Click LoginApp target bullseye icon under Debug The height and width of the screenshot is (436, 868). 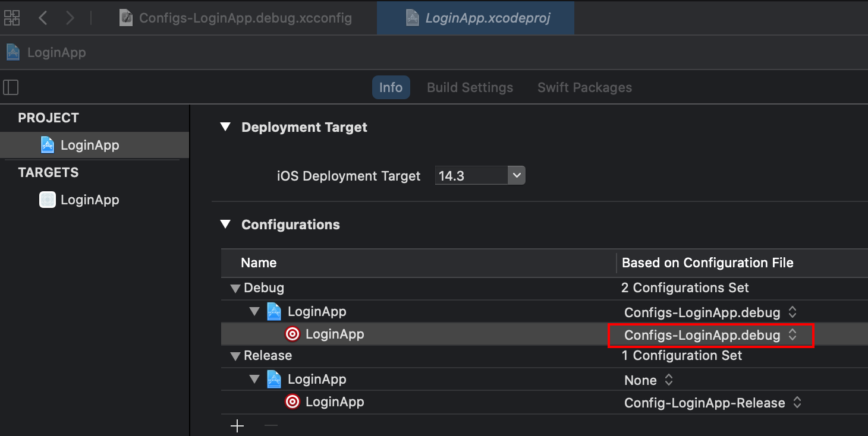[293, 334]
